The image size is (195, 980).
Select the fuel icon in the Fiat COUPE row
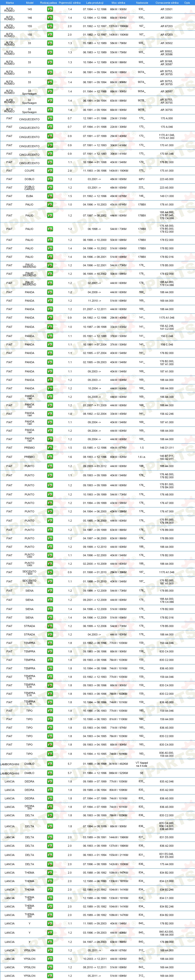tap(50, 170)
